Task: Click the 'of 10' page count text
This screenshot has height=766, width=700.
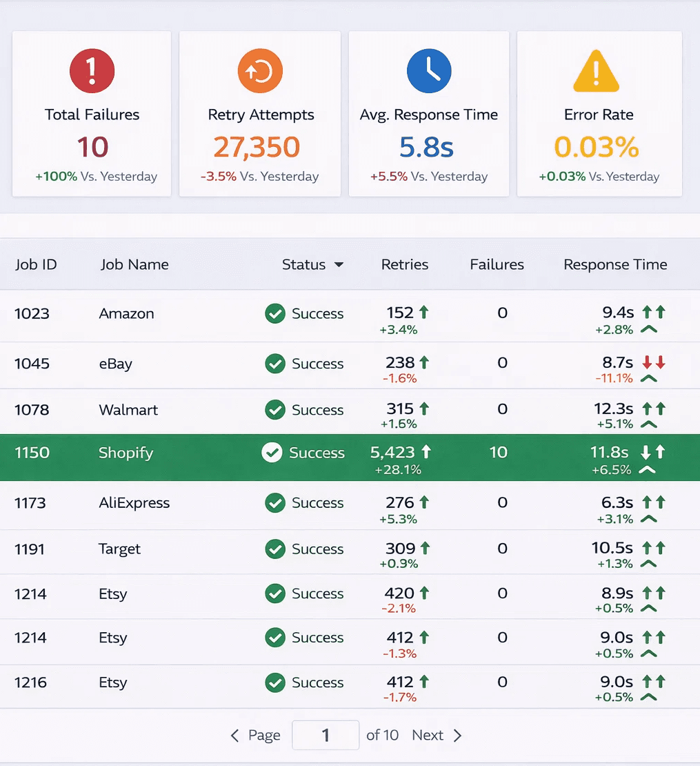Action: (x=382, y=735)
